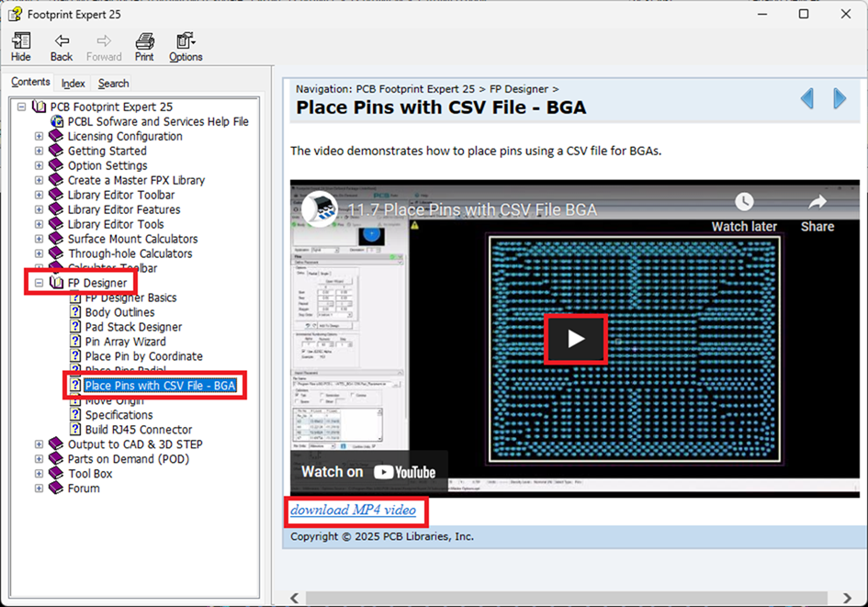Click the Hide toolbar icon
This screenshot has height=607, width=868.
point(20,41)
